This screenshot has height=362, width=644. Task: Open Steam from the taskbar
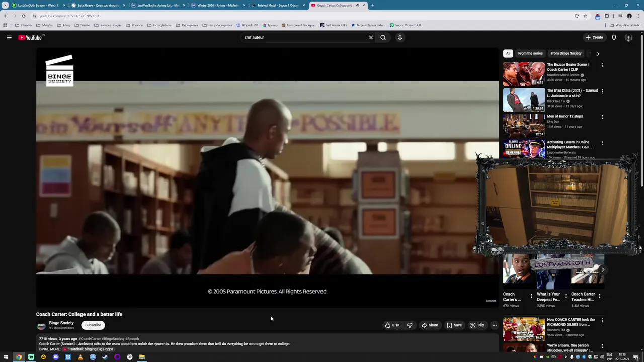pyautogui.click(x=105, y=357)
